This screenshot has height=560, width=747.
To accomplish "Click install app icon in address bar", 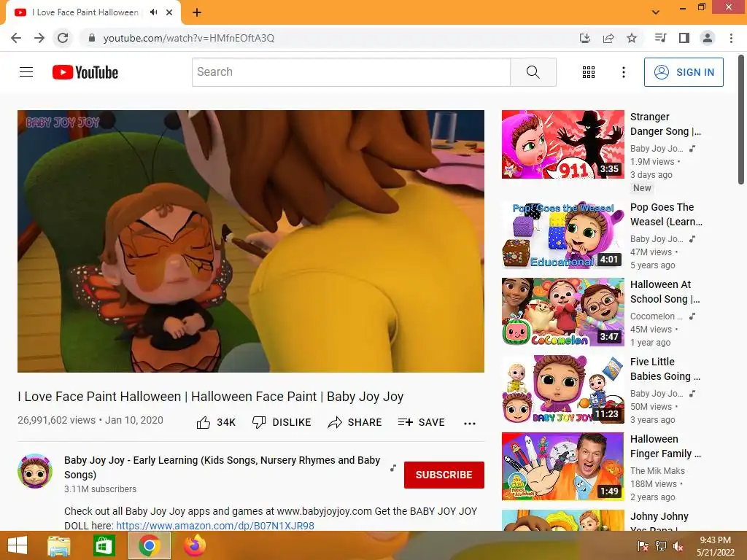I will pyautogui.click(x=585, y=38).
